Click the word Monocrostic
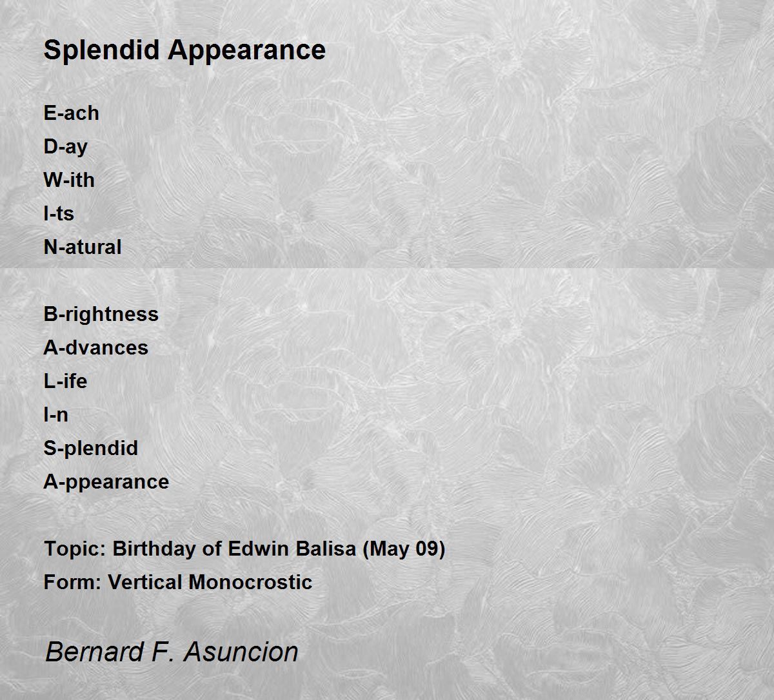The image size is (774, 700). click(251, 582)
